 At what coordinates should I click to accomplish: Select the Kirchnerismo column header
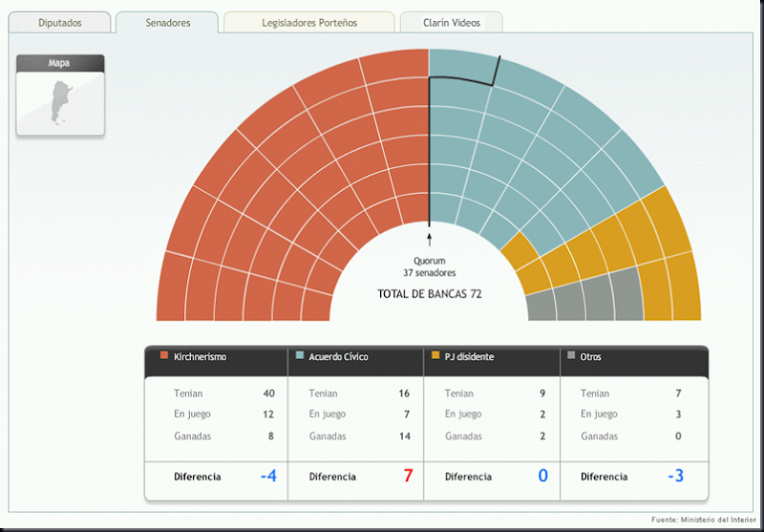(x=217, y=361)
